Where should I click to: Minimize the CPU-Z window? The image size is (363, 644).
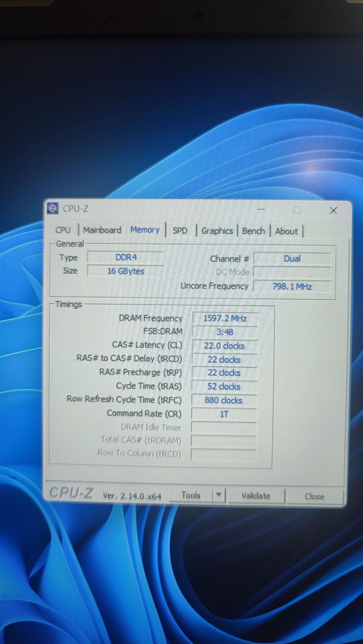261,210
